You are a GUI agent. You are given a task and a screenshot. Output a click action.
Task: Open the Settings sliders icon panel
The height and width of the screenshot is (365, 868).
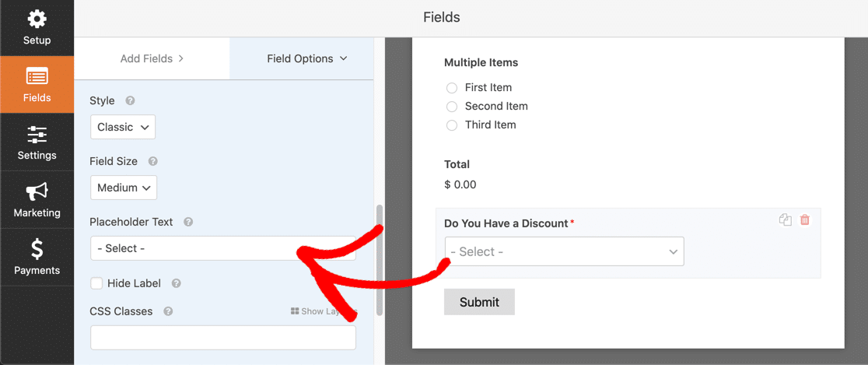[x=37, y=135]
